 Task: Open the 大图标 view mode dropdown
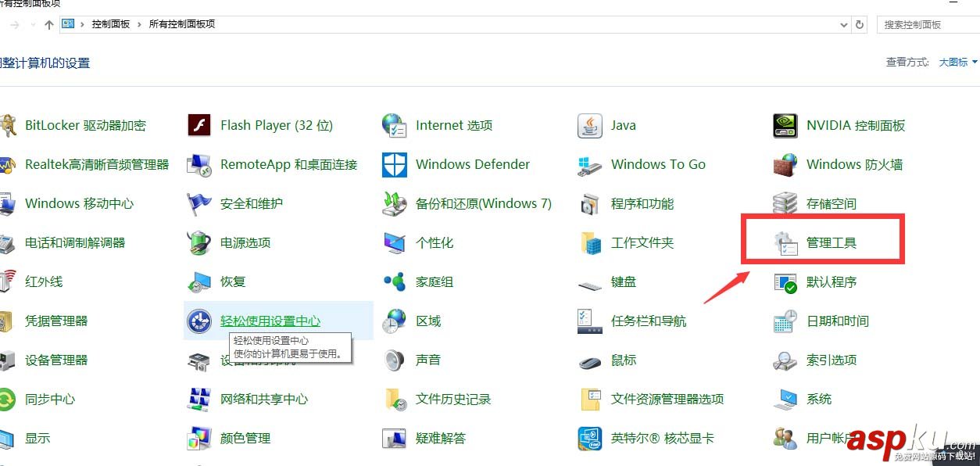(x=958, y=62)
